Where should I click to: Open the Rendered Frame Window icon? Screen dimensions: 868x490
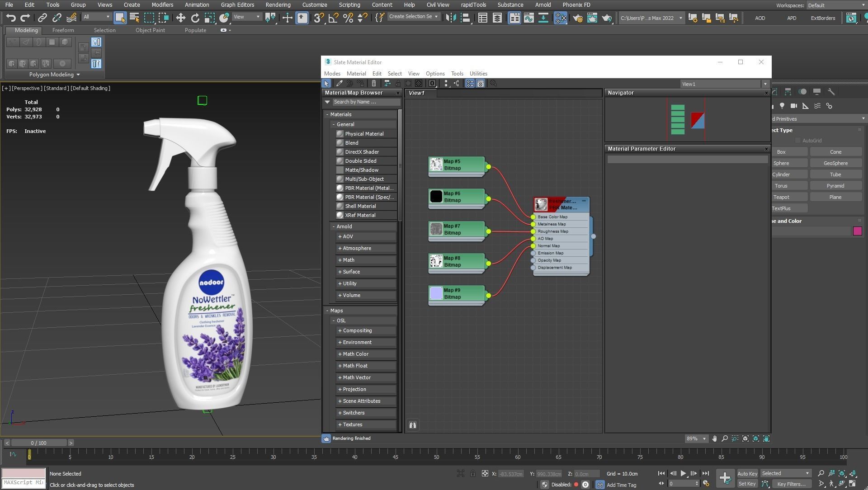(592, 18)
